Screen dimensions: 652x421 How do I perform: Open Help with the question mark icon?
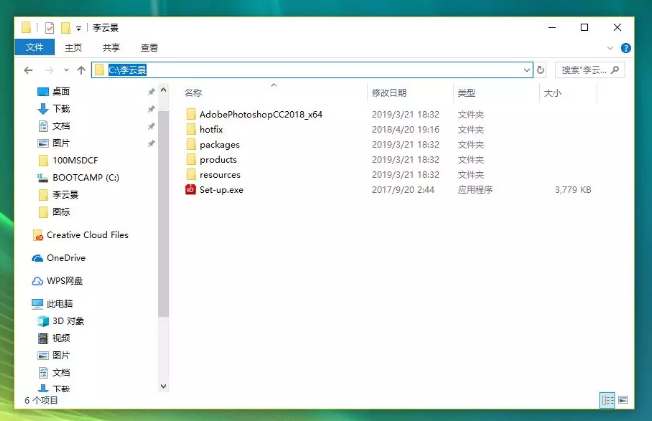click(625, 48)
